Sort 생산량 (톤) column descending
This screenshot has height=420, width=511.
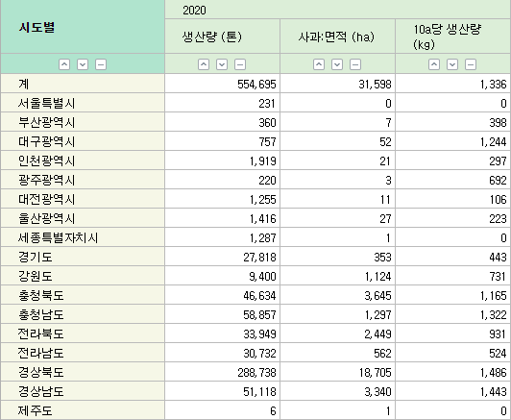point(222,64)
